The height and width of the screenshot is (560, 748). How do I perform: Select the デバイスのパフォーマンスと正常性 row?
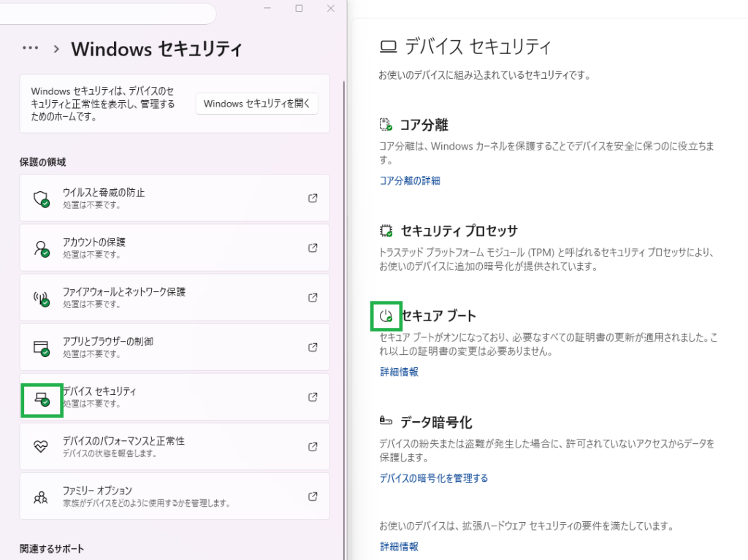[x=175, y=447]
